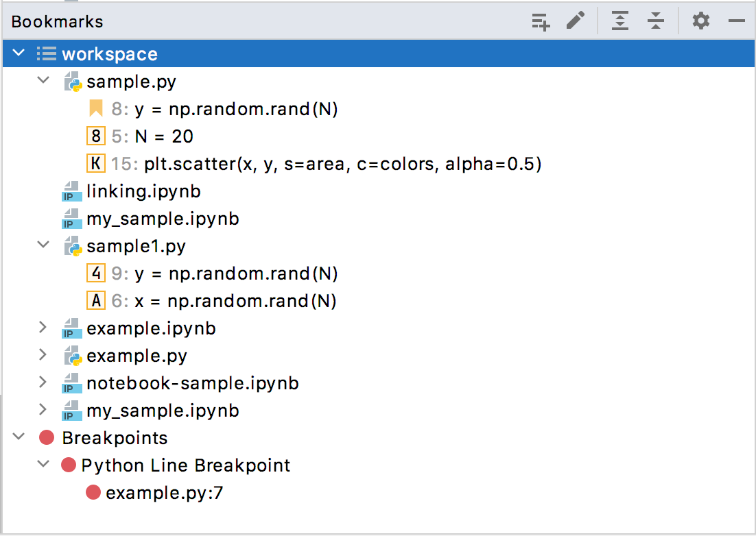The image size is (756, 536).
Task: Click the red dot beside example.py:7
Action: pyautogui.click(x=93, y=492)
